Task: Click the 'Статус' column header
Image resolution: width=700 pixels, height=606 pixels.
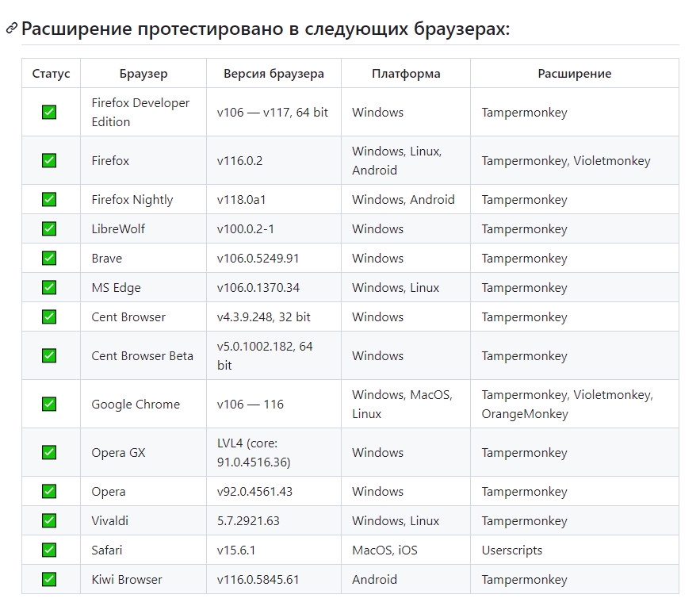Action: tap(51, 73)
